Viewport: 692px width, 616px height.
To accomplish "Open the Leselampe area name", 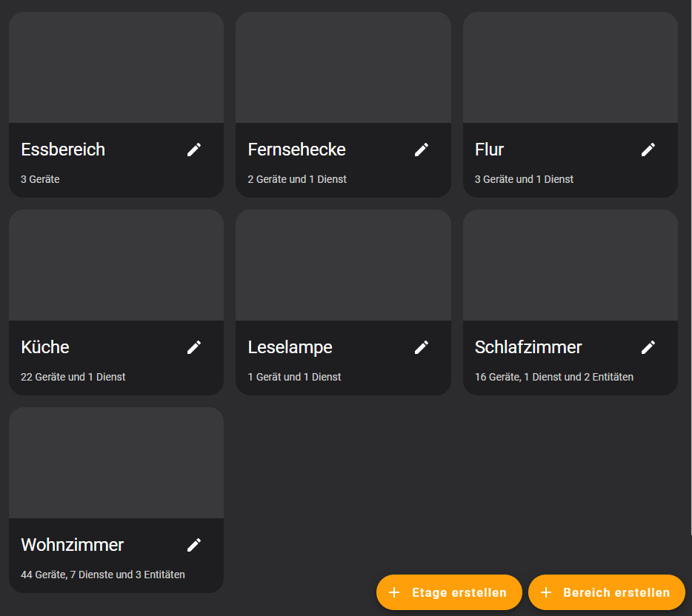I will pos(290,347).
